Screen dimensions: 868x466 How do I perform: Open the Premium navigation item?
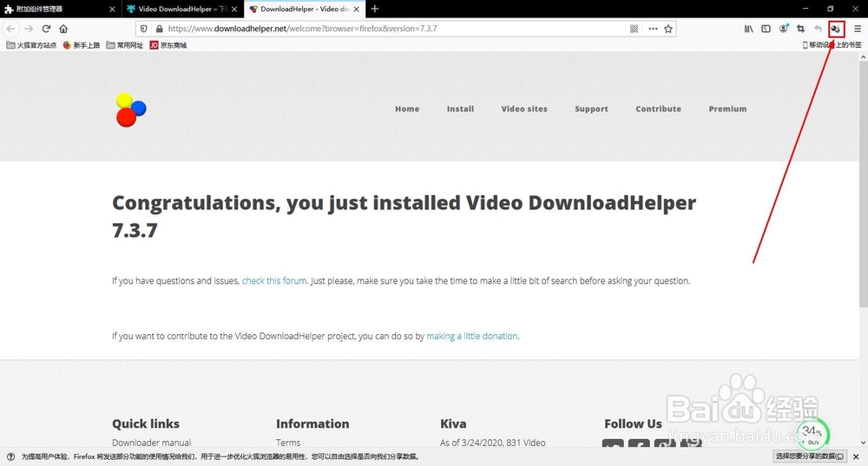point(727,109)
